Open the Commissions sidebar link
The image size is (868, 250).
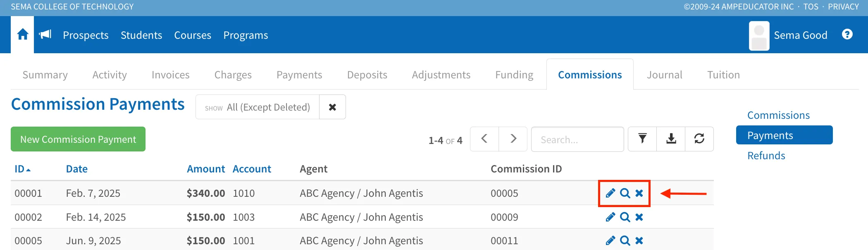click(x=778, y=115)
